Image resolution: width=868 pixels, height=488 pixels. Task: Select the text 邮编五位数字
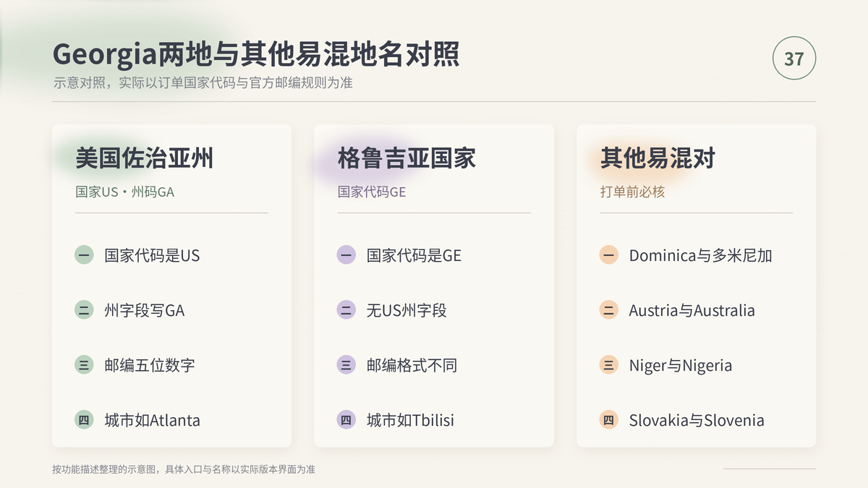click(x=150, y=365)
